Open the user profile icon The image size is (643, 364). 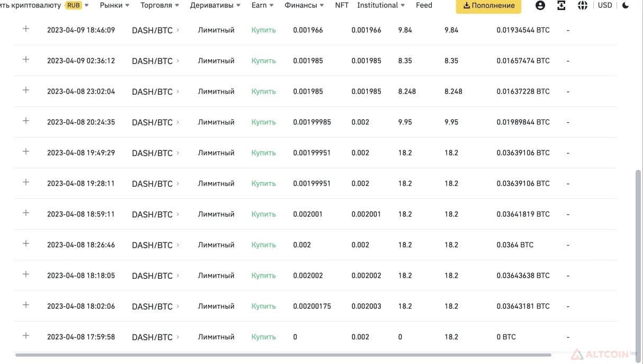pyautogui.click(x=540, y=5)
